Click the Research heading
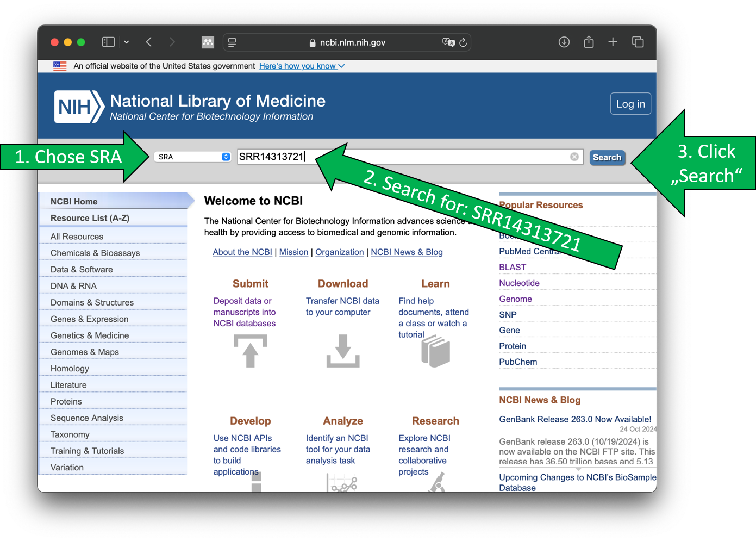The width and height of the screenshot is (756, 541). pyautogui.click(x=435, y=421)
